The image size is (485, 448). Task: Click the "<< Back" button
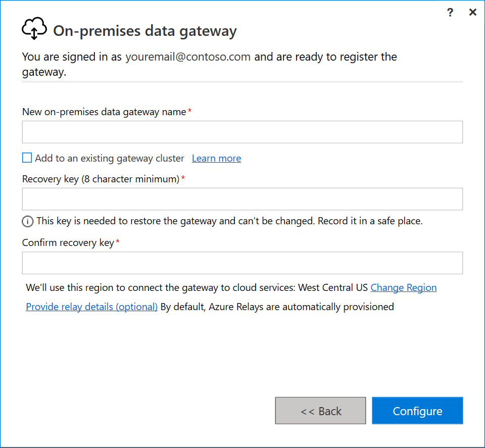320,411
